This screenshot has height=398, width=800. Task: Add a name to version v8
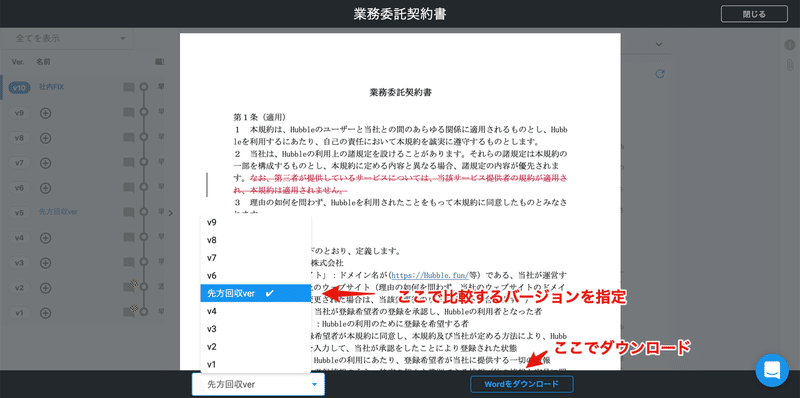click(45, 138)
